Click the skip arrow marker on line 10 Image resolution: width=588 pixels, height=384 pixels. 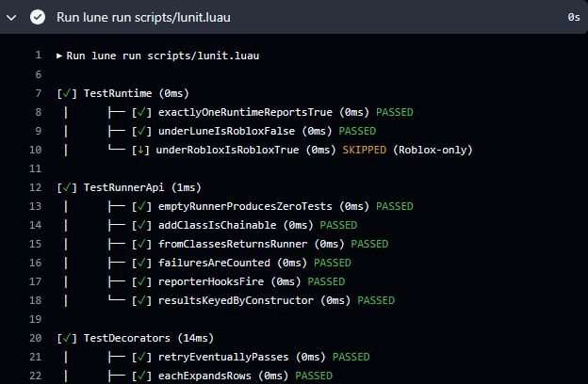[x=140, y=150]
